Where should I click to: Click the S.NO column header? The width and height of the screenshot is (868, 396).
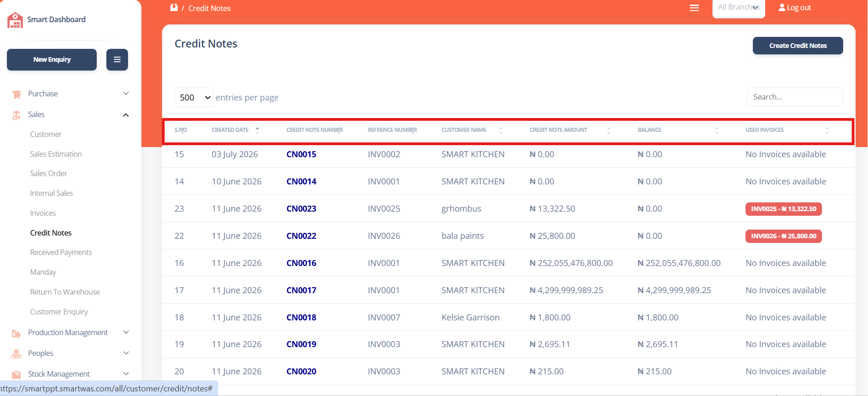click(x=181, y=130)
